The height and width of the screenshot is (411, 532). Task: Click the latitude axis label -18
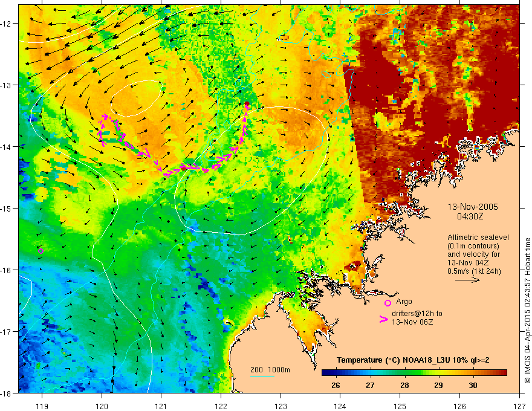pos(7,393)
